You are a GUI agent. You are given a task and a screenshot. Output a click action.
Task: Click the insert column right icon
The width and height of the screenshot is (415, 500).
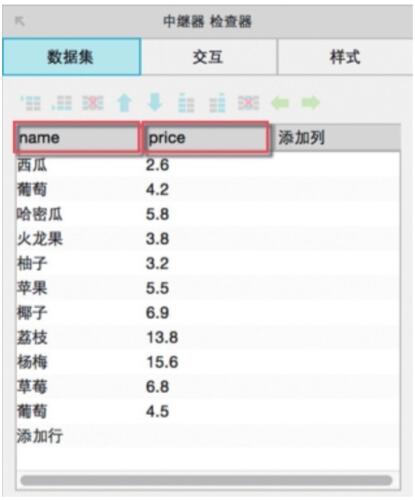(x=217, y=103)
